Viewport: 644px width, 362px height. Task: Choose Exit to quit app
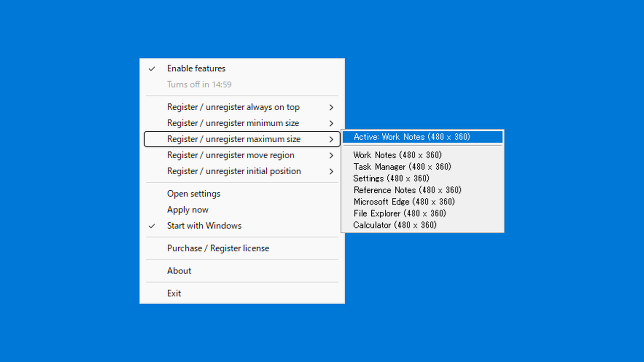[242, 293]
